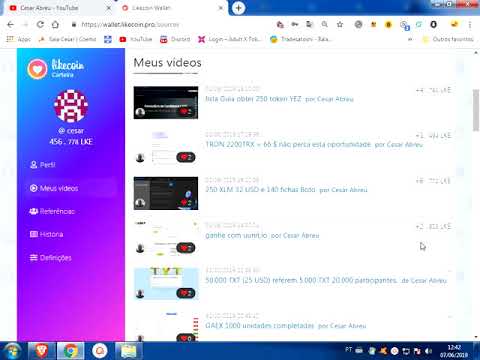
Task: Click the volume speaker tray icon
Action: pos(428,351)
